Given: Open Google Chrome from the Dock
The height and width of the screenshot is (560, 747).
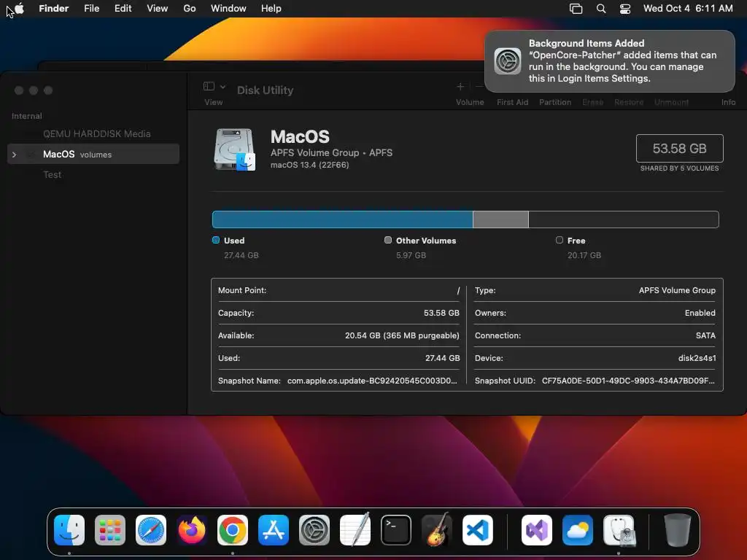Looking at the screenshot, I should [x=233, y=530].
